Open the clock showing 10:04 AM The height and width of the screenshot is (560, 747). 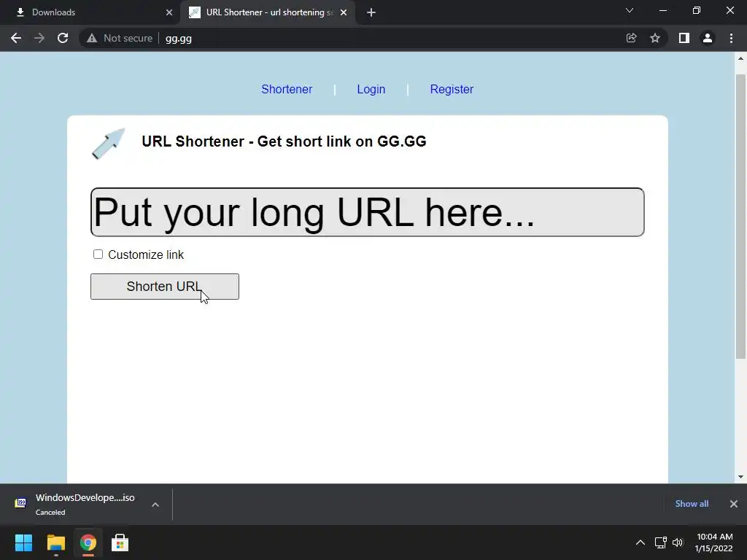(713, 542)
